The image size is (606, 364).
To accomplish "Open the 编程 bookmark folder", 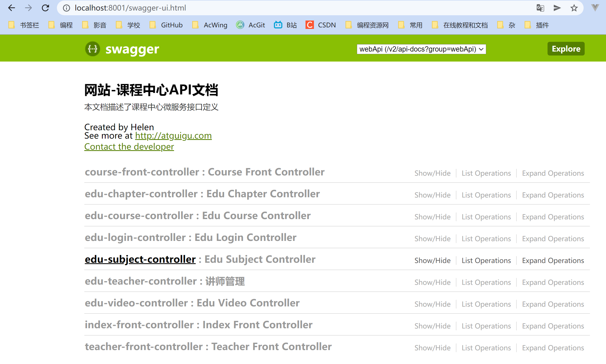I will click(x=61, y=25).
